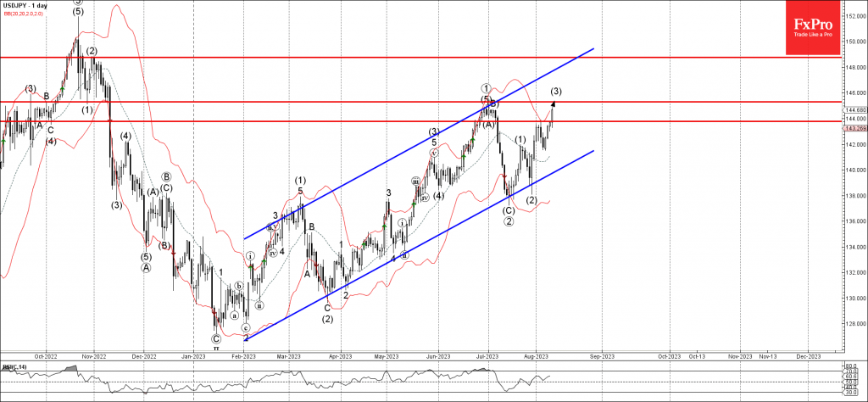This screenshot has height=402, width=868.
Task: Click the 128.000 level on price axis
Action: click(x=854, y=323)
